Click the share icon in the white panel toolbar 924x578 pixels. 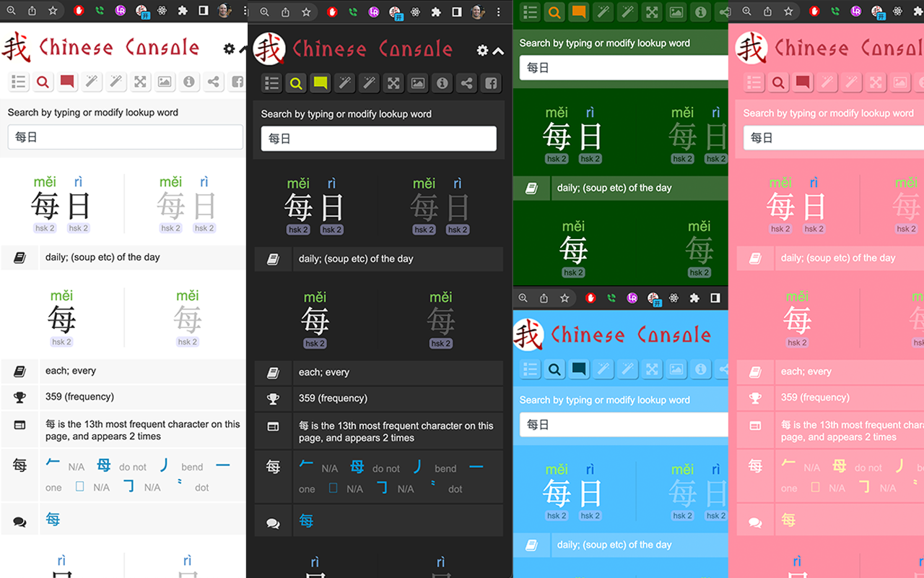[x=214, y=82]
